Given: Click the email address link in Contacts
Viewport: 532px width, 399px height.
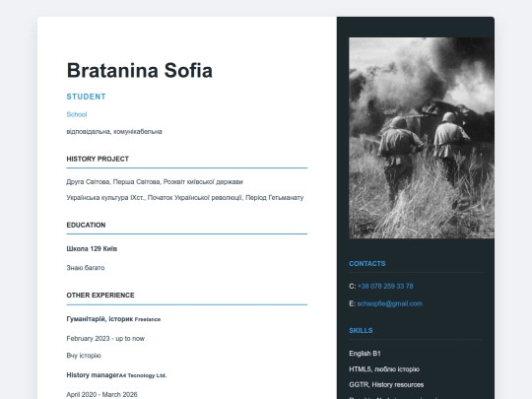Looking at the screenshot, I should click(389, 303).
